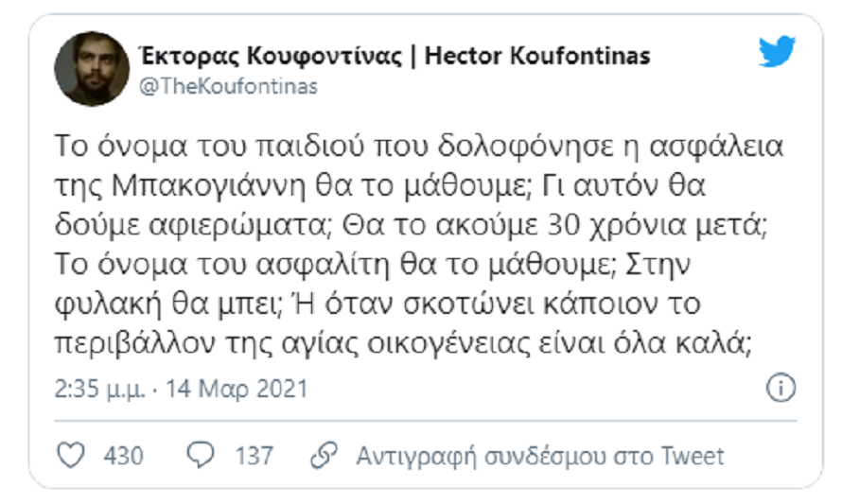This screenshot has width=842, height=504.
Task: Open the tweet timestamp '2:35 μ.μ.'
Action: [x=99, y=389]
